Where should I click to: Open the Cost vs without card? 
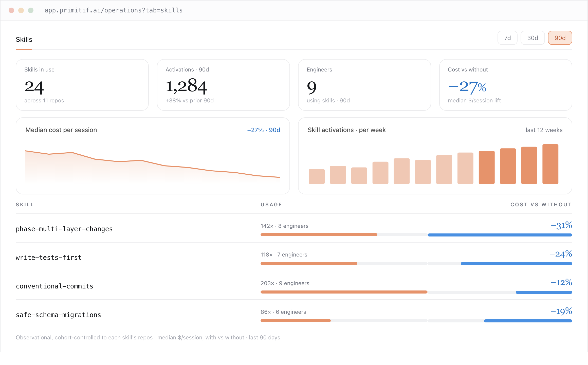tap(506, 85)
